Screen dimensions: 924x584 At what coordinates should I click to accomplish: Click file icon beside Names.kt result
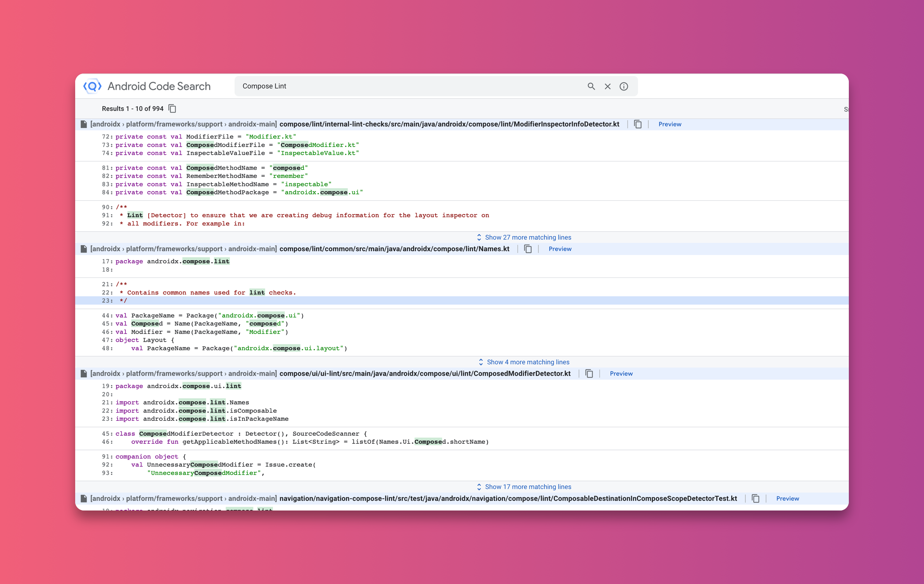coord(84,249)
